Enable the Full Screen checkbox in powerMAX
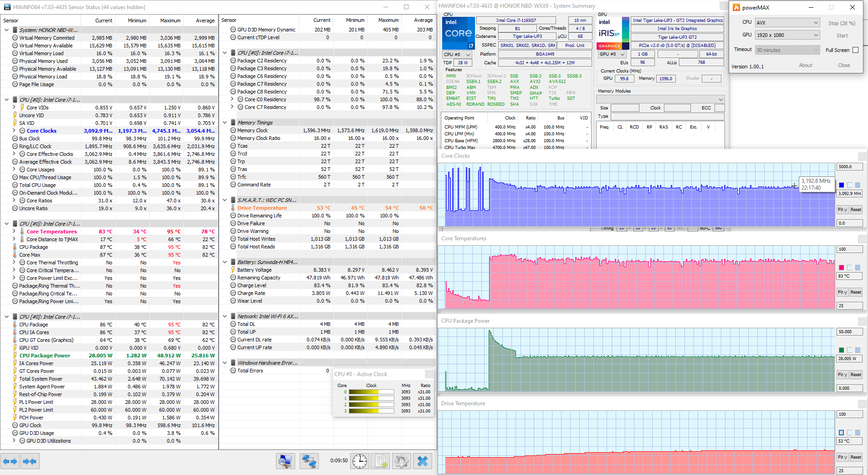Screen dimensions: 868x475 (855, 50)
